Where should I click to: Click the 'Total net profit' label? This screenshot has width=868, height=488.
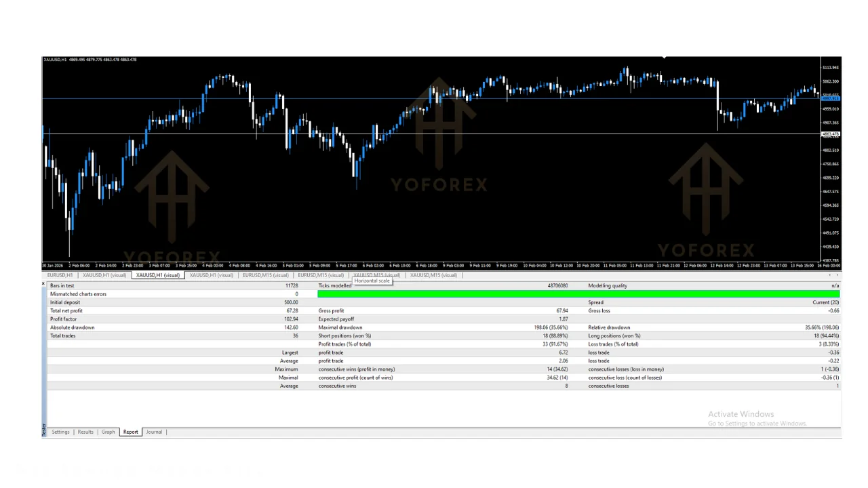(66, 310)
